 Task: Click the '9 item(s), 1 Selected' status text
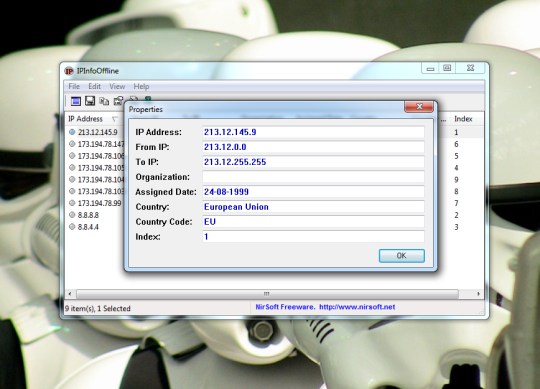(x=98, y=308)
